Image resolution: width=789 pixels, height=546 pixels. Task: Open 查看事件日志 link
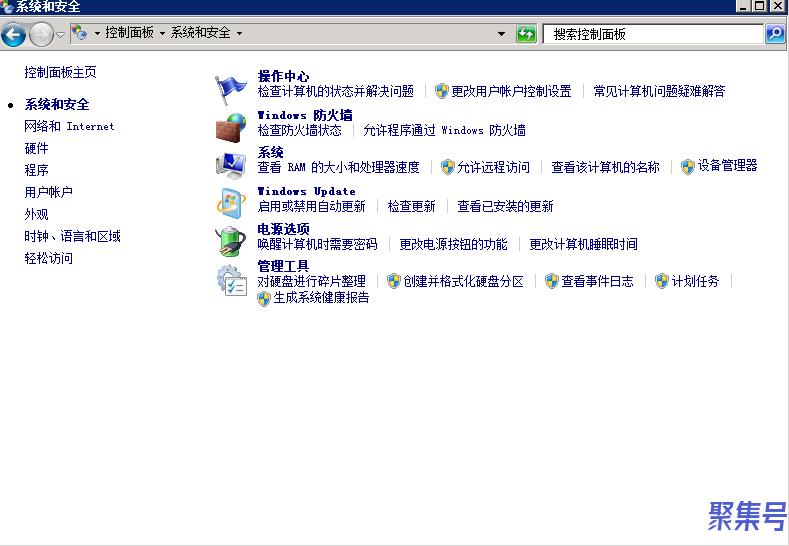(597, 282)
